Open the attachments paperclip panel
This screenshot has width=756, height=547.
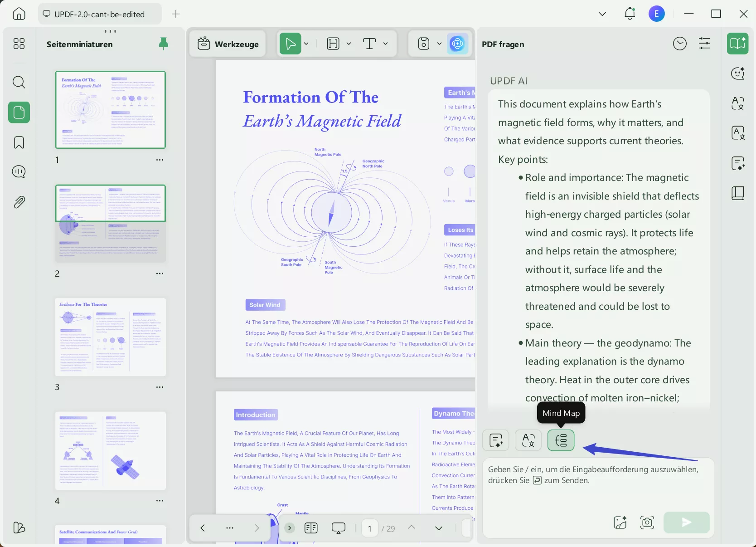[19, 202]
